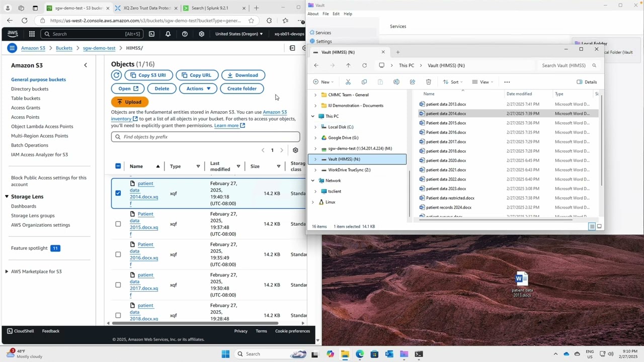Open the Actions dropdown in S3

[x=198, y=88]
